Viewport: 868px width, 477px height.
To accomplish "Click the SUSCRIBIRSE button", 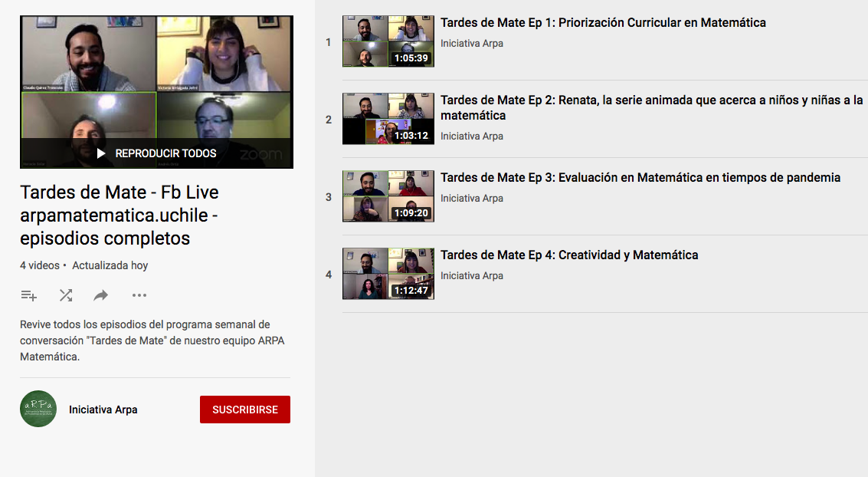I will click(x=244, y=410).
